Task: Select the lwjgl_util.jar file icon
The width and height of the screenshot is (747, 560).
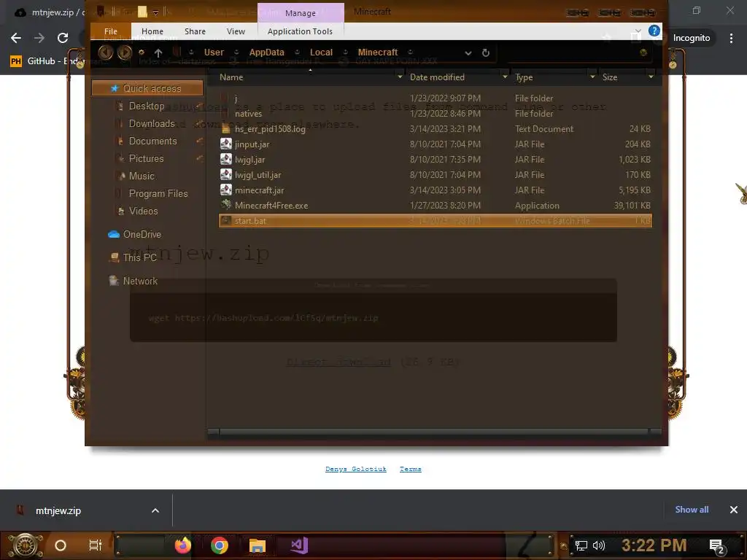Action: click(226, 174)
